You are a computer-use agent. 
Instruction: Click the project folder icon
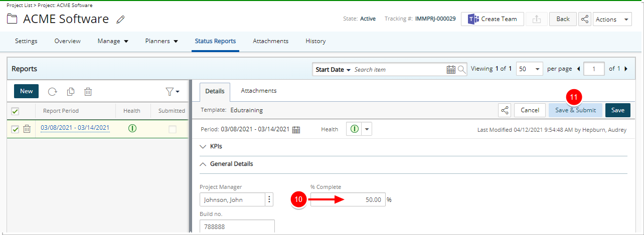pyautogui.click(x=12, y=20)
